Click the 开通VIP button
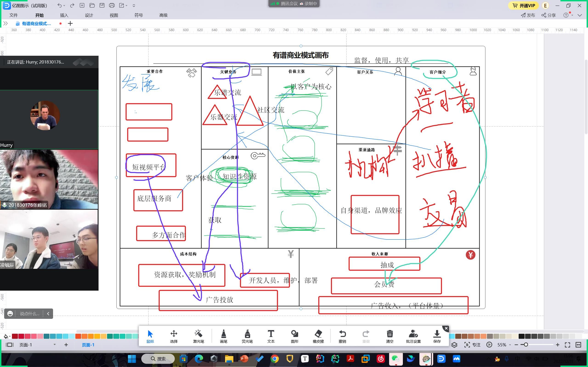This screenshot has height=367, width=588. (x=524, y=5)
